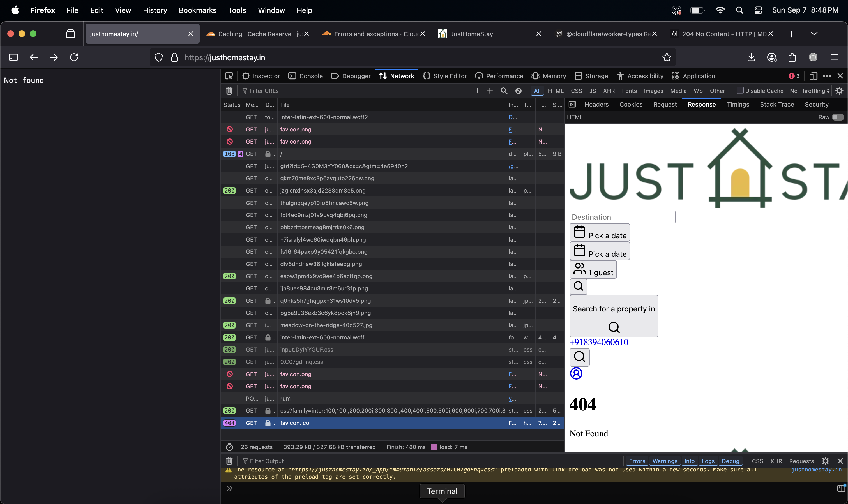848x504 pixels.
Task: Open network search with the magnifier icon
Action: click(504, 91)
